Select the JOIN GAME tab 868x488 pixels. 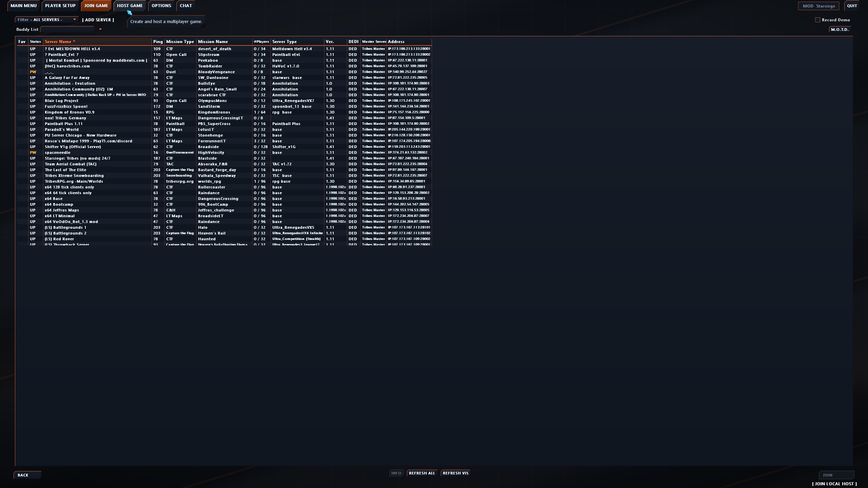pos(96,6)
